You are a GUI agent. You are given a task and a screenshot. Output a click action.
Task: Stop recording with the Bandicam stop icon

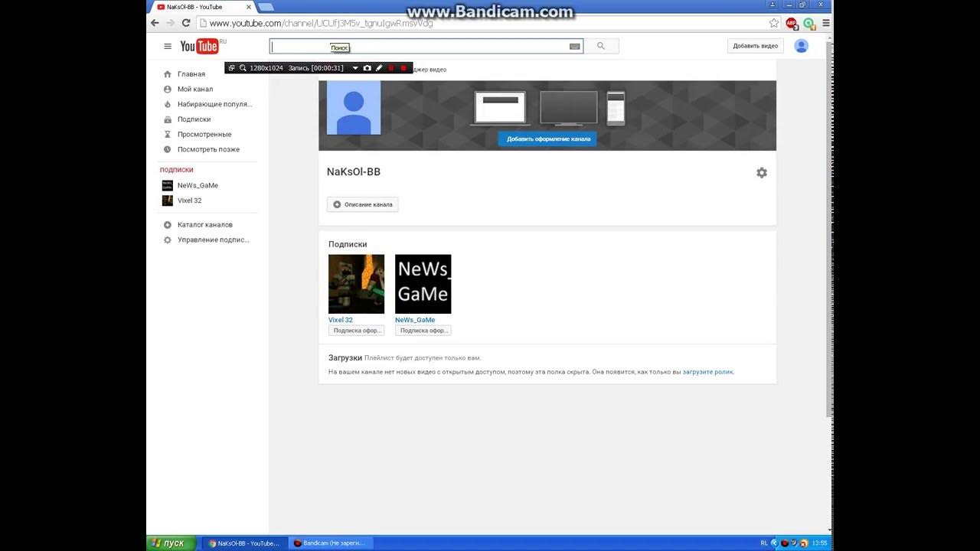pos(403,68)
